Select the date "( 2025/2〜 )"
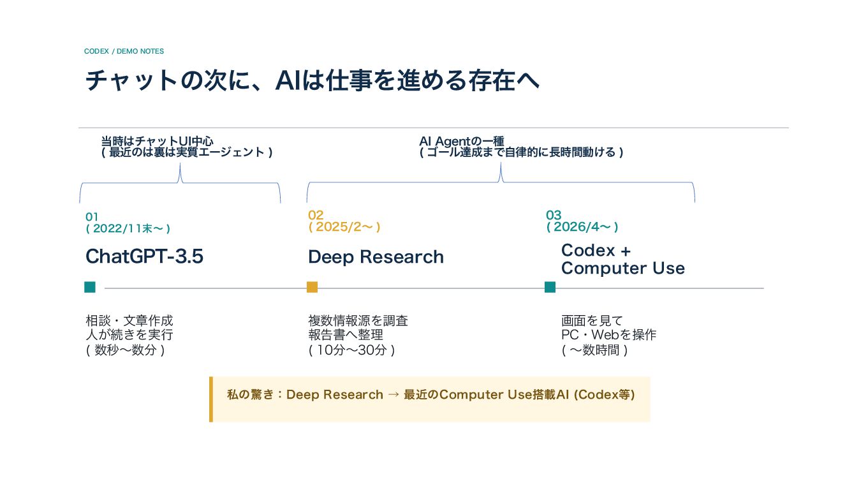 pos(344,226)
